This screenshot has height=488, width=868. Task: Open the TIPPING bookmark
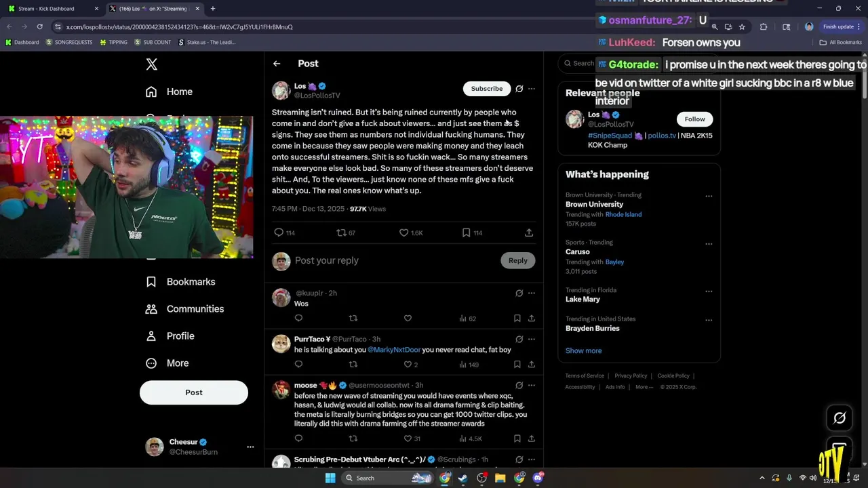point(113,42)
